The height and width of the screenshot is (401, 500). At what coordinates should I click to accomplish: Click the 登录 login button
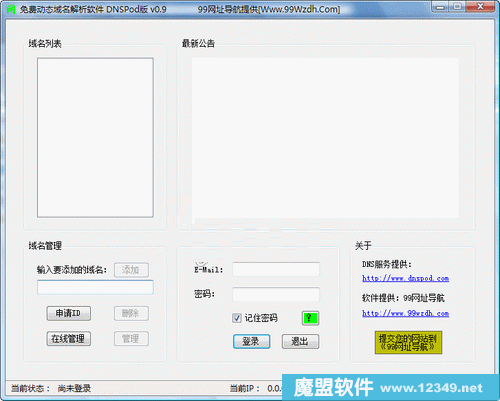251,341
